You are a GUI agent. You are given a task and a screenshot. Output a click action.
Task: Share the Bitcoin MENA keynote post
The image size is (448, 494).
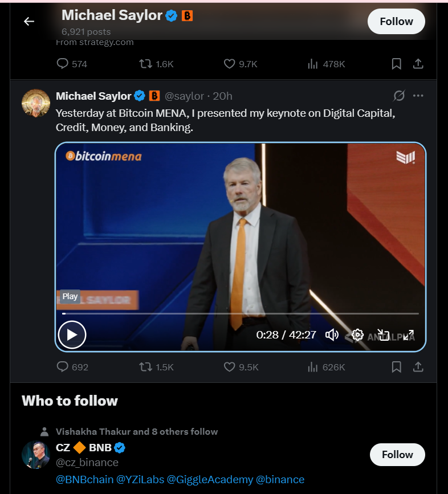[418, 367]
